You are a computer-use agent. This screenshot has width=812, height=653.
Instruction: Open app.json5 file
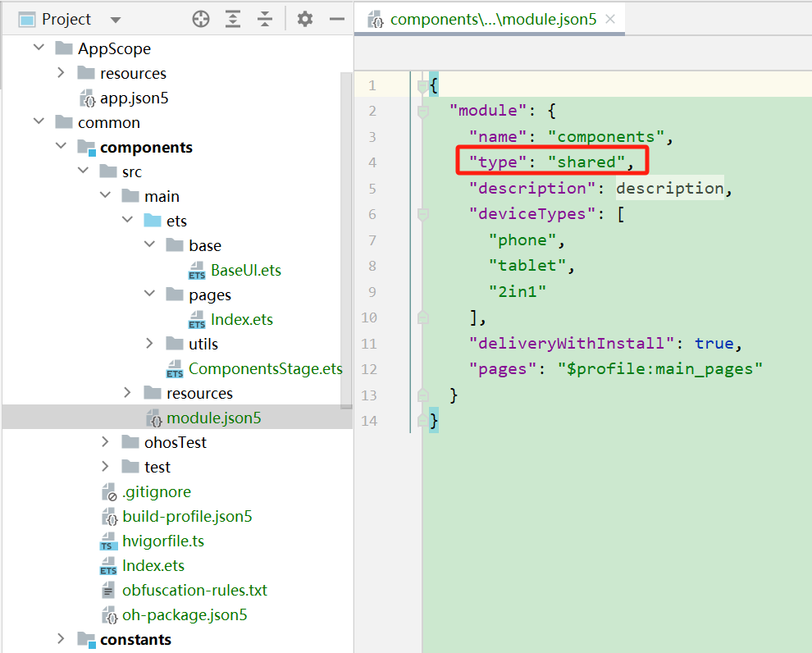coord(135,98)
